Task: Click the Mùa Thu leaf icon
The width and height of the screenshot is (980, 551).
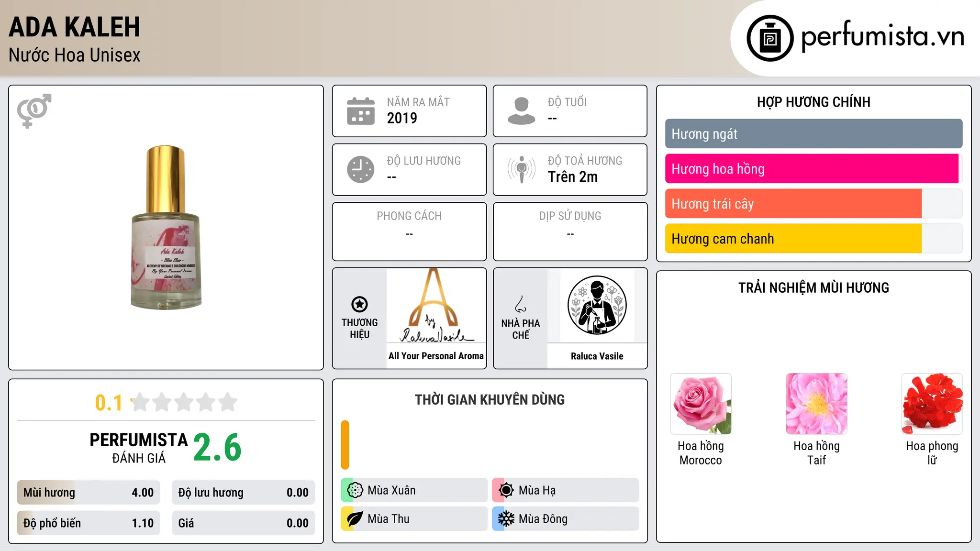Action: coord(355,519)
